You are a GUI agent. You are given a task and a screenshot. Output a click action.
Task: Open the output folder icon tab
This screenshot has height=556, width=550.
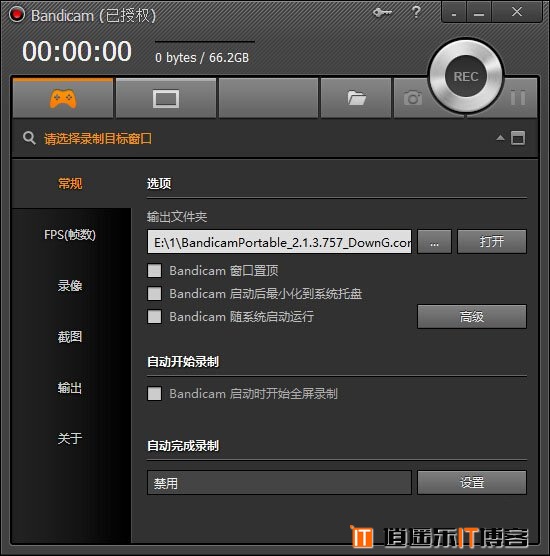click(x=356, y=98)
